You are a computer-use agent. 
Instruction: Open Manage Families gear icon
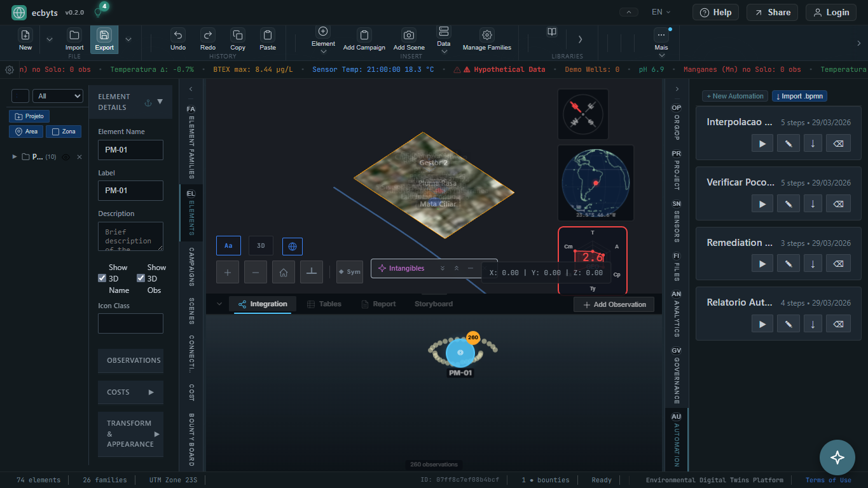pyautogui.click(x=487, y=35)
